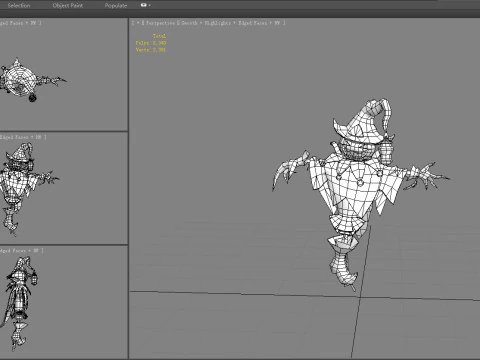Click the Polys count statistic text
The width and height of the screenshot is (480, 360).
(x=151, y=43)
